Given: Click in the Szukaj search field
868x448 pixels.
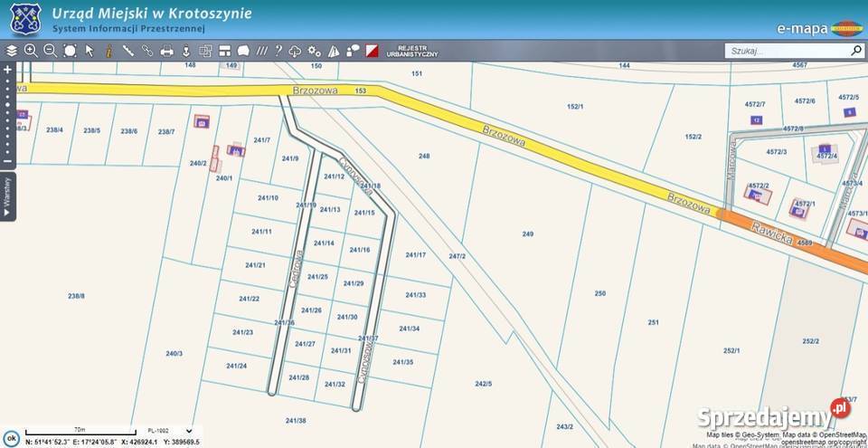Looking at the screenshot, I should [x=785, y=52].
